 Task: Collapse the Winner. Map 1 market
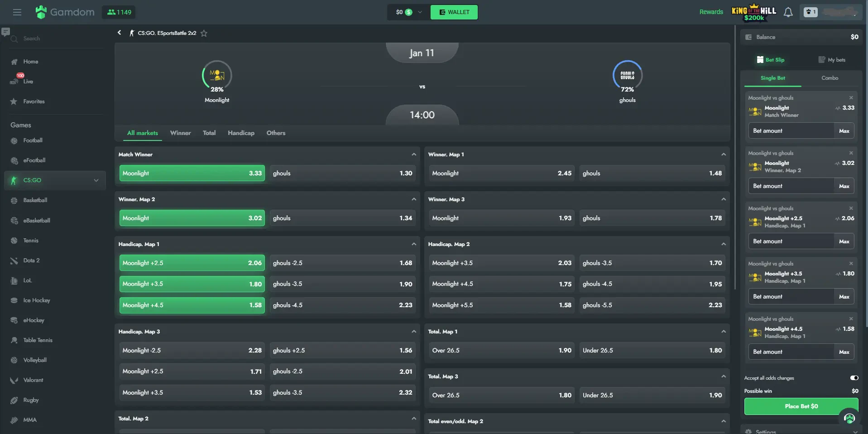(723, 154)
